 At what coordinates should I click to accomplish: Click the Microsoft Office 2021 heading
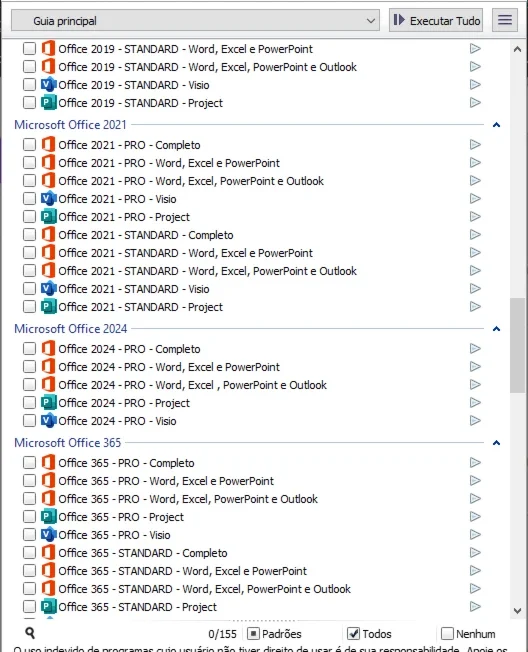[x=70, y=125]
